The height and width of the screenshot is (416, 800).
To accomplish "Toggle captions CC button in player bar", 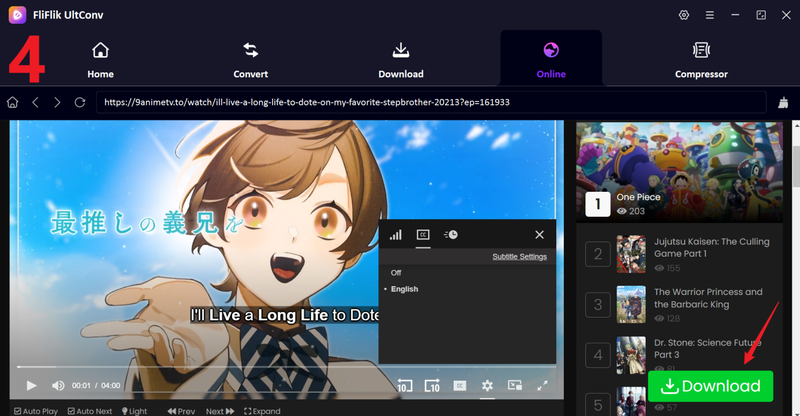I will (x=460, y=386).
